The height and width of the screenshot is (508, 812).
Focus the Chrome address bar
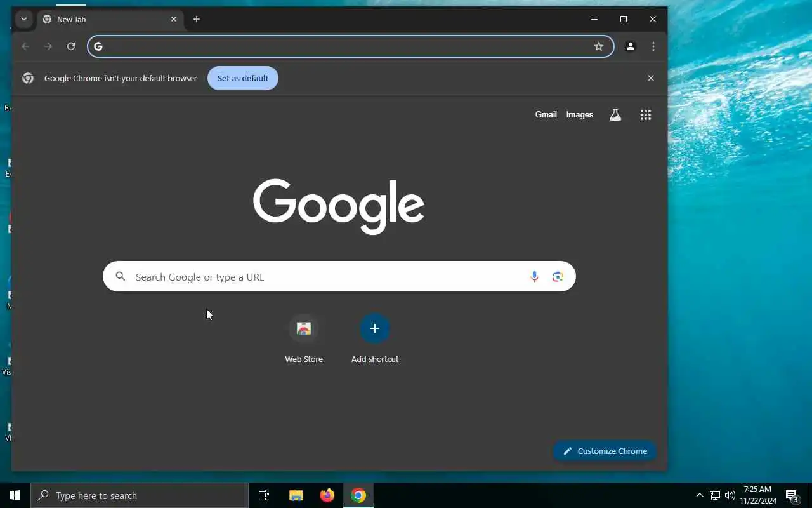[350, 46]
